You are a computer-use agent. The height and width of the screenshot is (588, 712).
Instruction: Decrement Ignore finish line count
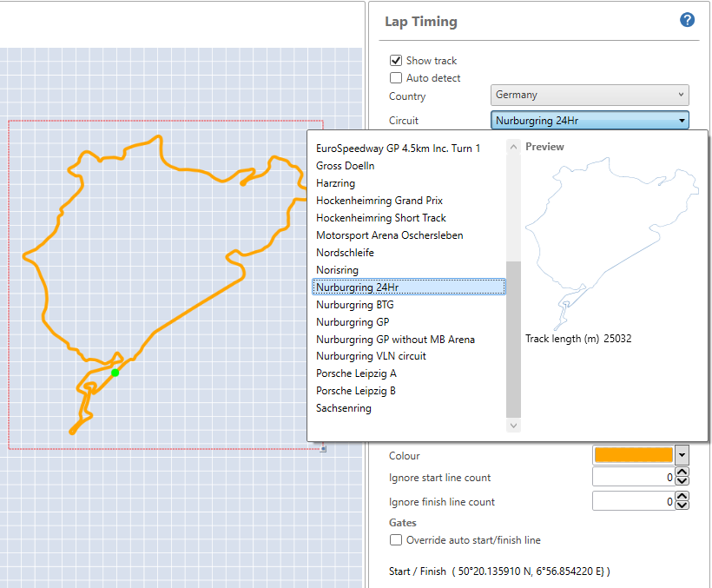(682, 505)
